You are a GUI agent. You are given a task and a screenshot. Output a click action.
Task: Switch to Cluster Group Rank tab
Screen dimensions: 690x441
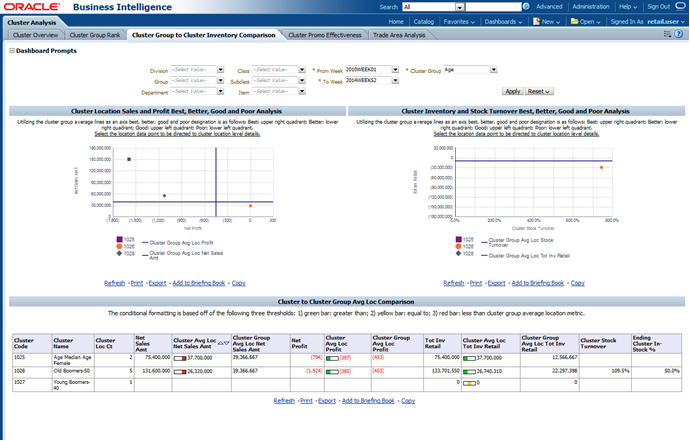click(95, 35)
